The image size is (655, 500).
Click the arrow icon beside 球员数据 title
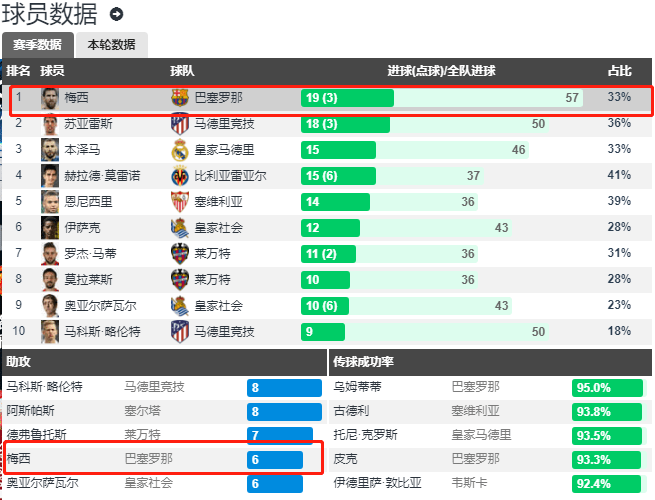[x=116, y=14]
